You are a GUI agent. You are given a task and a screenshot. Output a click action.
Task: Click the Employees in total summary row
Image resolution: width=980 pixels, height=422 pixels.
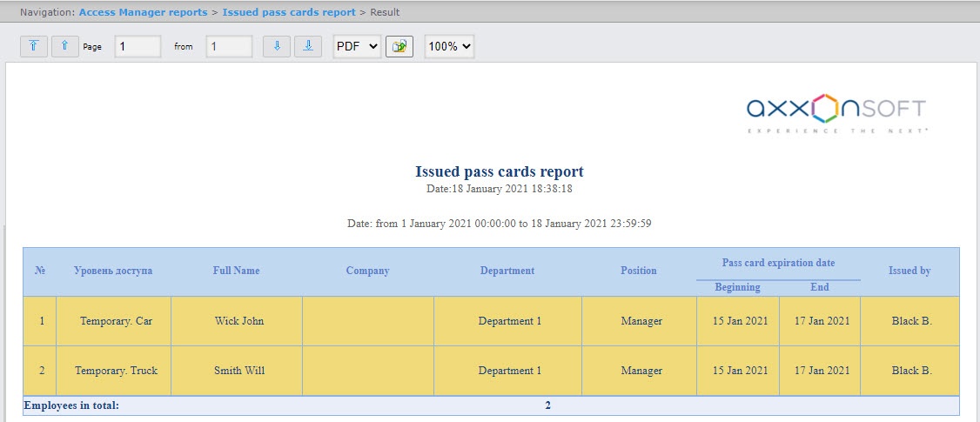491,405
